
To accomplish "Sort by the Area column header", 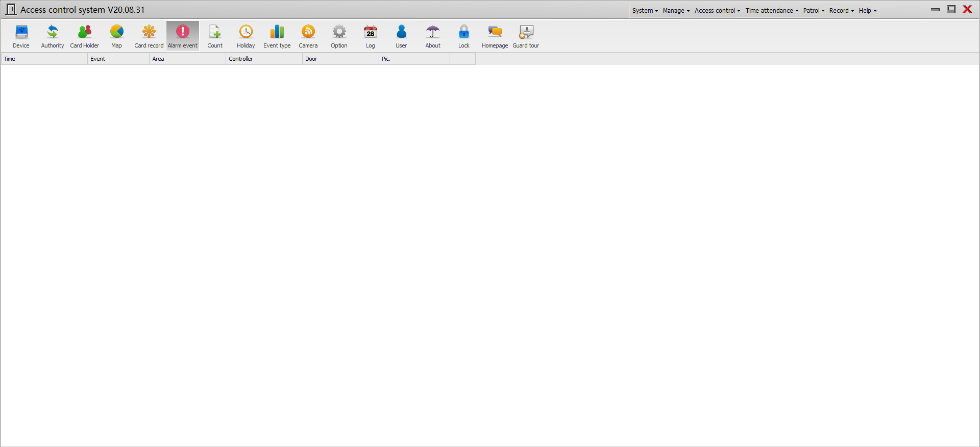I will click(187, 59).
